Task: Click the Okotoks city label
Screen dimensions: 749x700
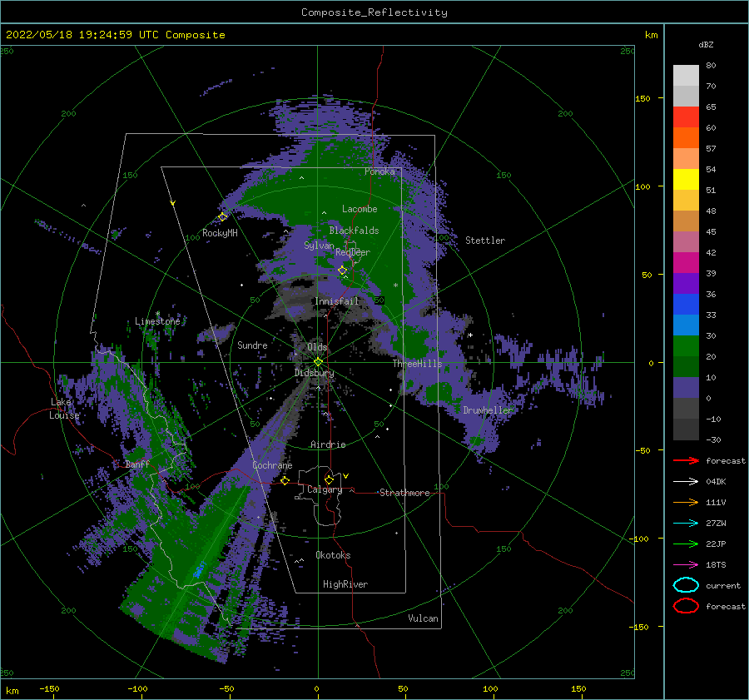Action: tap(333, 555)
